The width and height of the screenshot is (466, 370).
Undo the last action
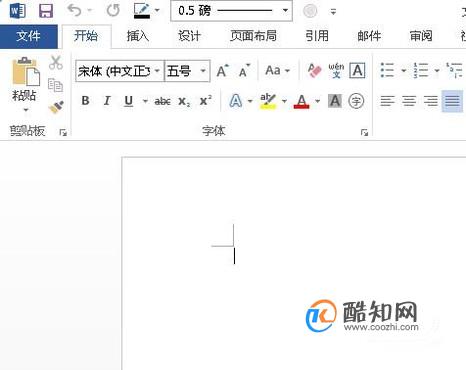[x=74, y=11]
